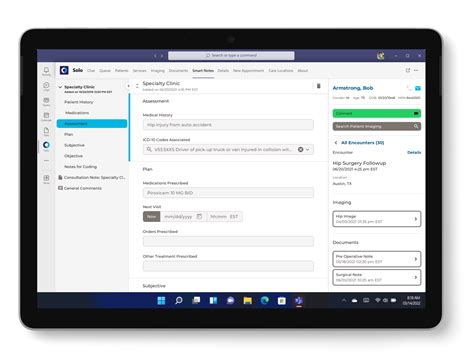Image resolution: width=474 pixels, height=363 pixels.
Task: Open more options ellipsis at top right
Action: (416, 70)
